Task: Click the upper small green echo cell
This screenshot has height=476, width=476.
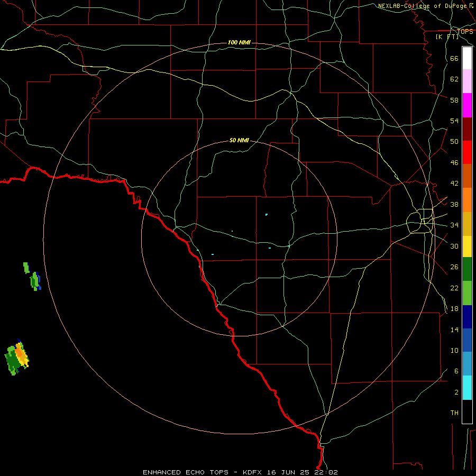Action: coord(26,268)
